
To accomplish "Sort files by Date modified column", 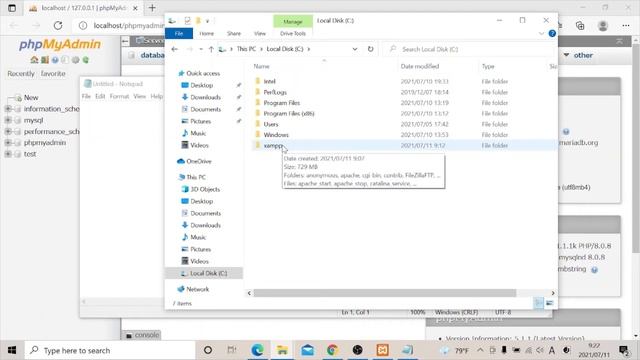I will coord(420,66).
